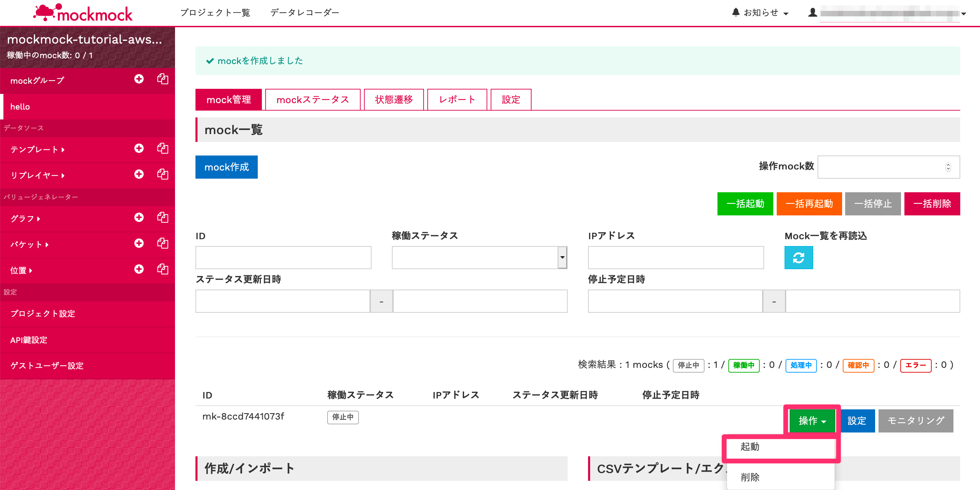Click the copy icon next to グラフ
Viewport: 980px width, 490px height.
[x=163, y=217]
